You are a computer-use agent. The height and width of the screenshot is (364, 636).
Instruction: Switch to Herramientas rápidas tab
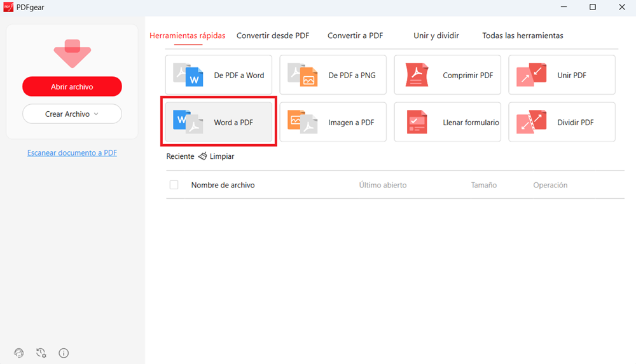tap(188, 36)
